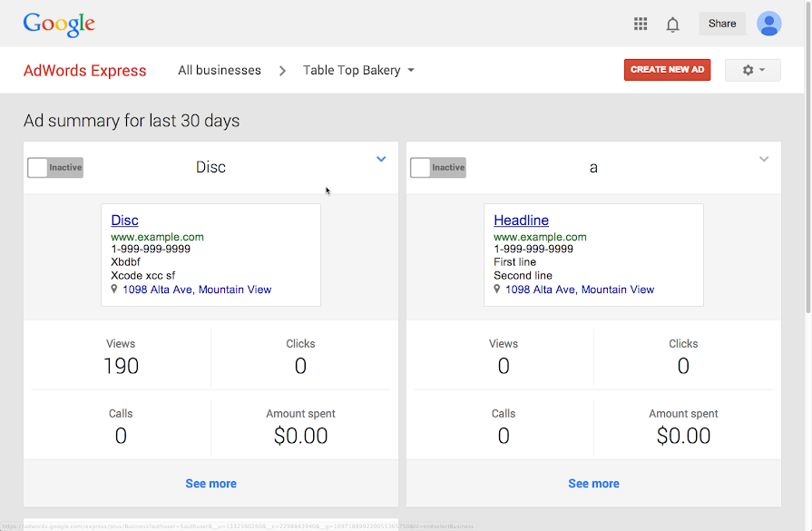The image size is (812, 531).
Task: Click the location pin in Headline ad
Action: pos(498,290)
